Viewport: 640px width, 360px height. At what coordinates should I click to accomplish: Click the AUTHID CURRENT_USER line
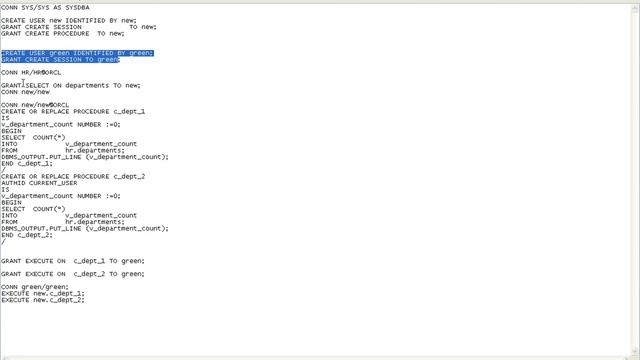click(x=39, y=183)
